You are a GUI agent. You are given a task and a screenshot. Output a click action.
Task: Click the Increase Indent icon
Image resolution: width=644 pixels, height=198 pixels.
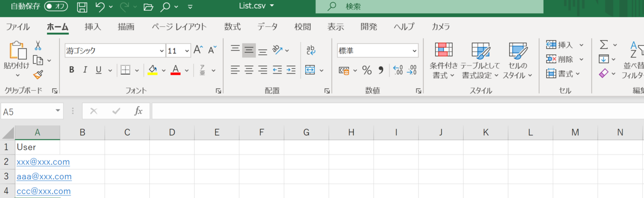tap(291, 70)
